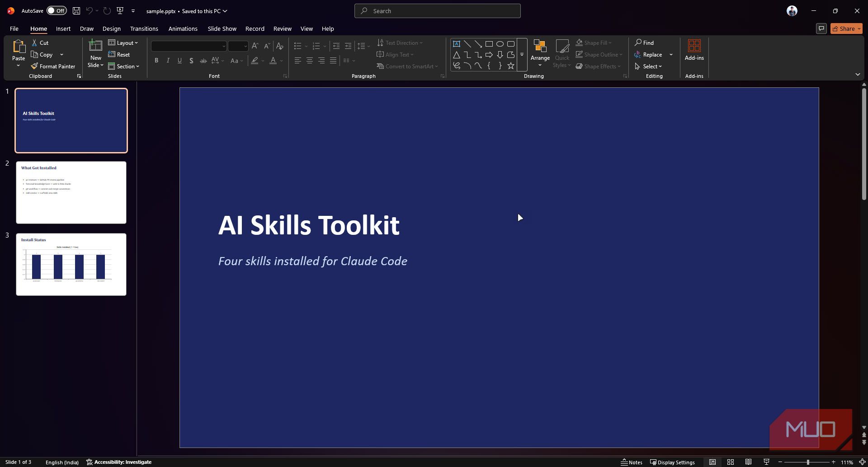
Task: Toggle text shadow
Action: tap(192, 60)
